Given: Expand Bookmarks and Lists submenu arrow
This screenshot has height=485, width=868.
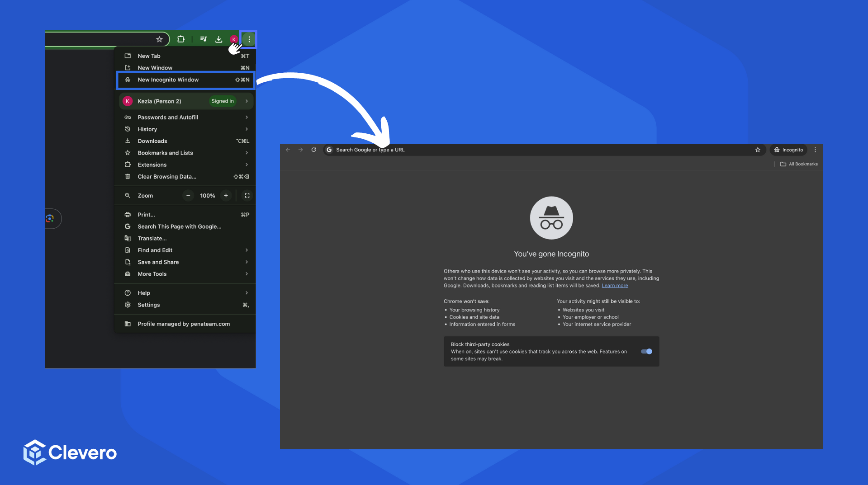Looking at the screenshot, I should 247,153.
